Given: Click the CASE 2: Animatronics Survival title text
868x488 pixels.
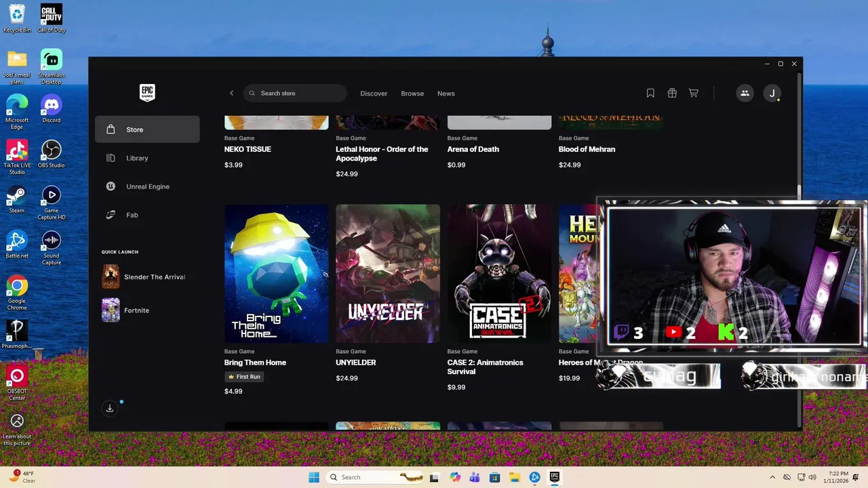Looking at the screenshot, I should coord(485,367).
